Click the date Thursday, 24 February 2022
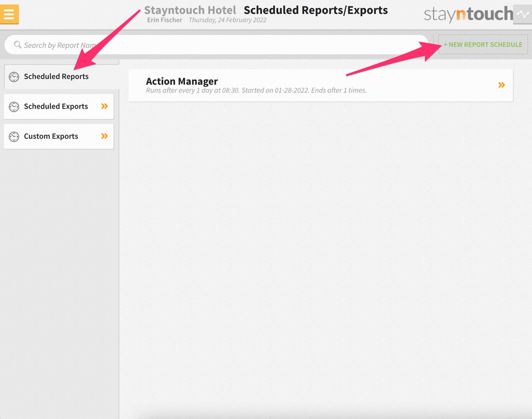Screen dimensions: 532x419 (x=227, y=20)
